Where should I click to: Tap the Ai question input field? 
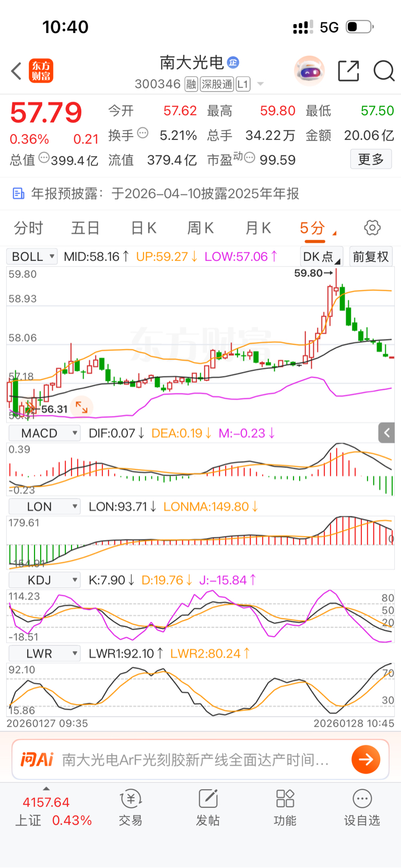196,759
